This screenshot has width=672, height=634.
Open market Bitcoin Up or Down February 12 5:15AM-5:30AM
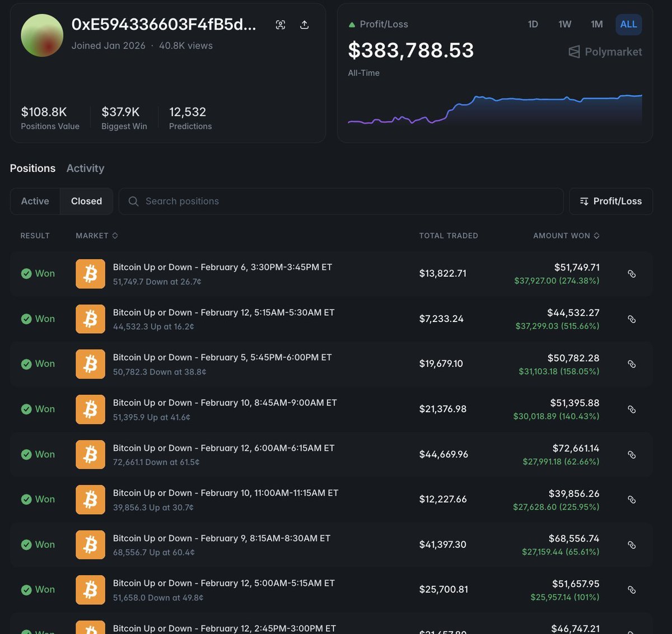point(223,313)
